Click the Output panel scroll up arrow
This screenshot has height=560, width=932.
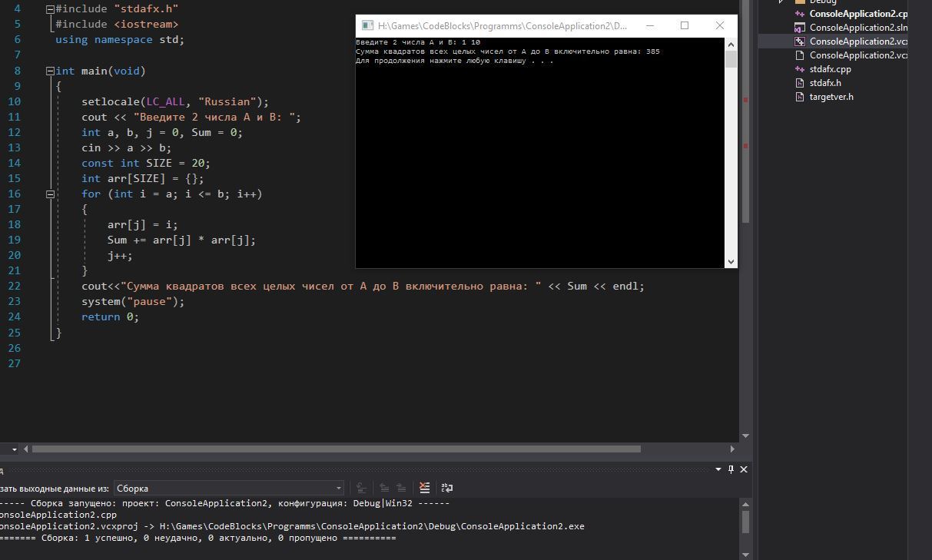(745, 504)
